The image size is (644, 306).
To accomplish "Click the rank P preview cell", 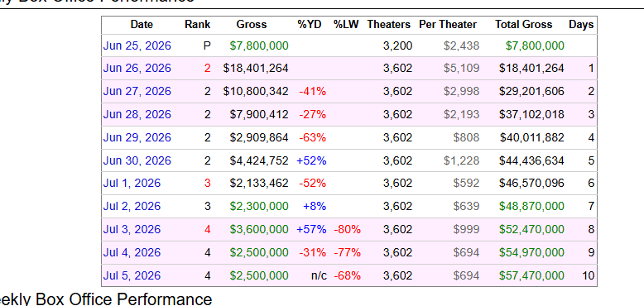I will 207,45.
